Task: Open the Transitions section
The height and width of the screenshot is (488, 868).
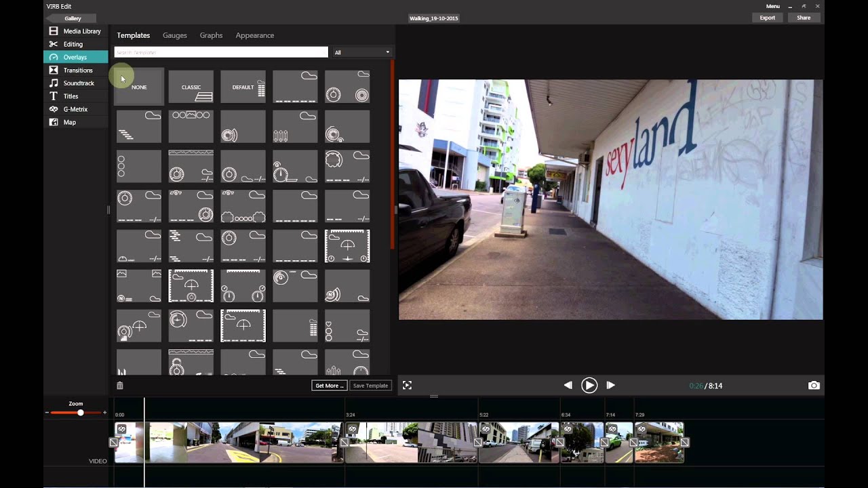Action: pos(75,70)
